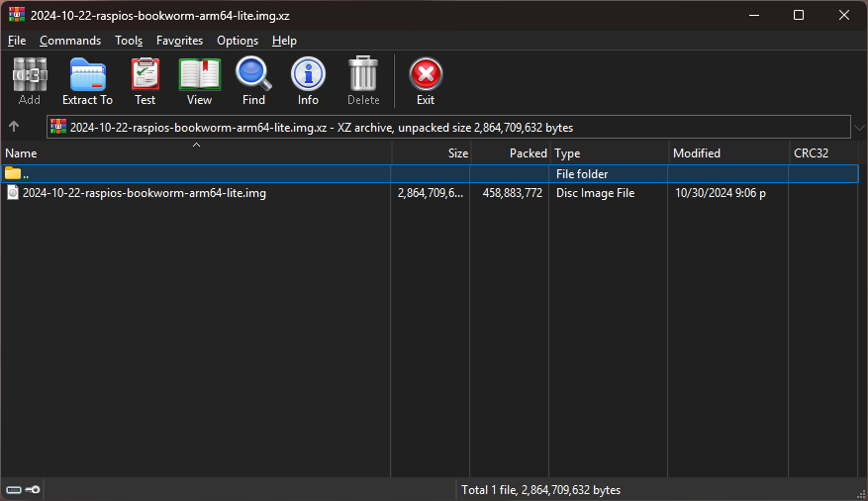Image resolution: width=868 pixels, height=501 pixels.
Task: Click the key password icon in status bar
Action: [33, 490]
